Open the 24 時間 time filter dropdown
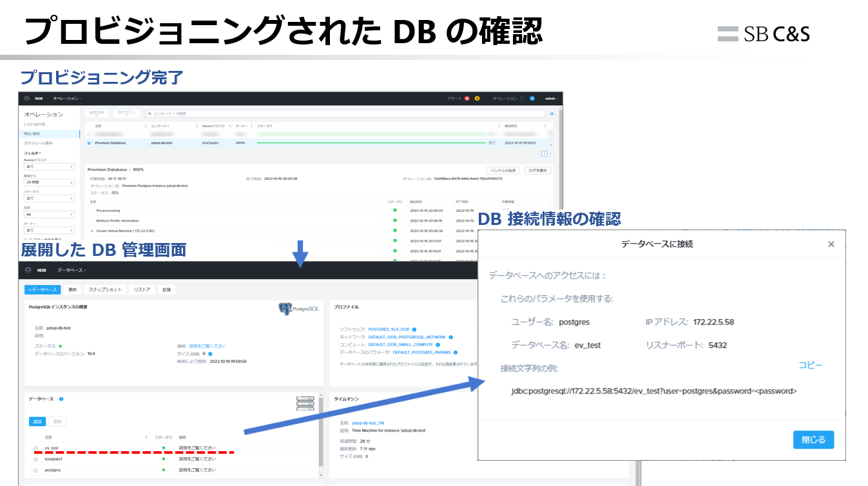This screenshot has width=868, height=486. click(x=50, y=182)
